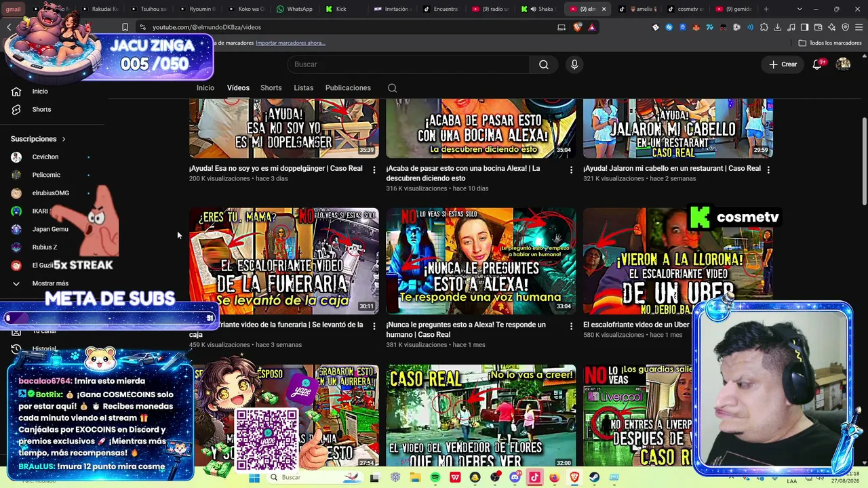Screen dimensions: 868x488
Task: Open the media control music note icon
Action: coord(791,27)
